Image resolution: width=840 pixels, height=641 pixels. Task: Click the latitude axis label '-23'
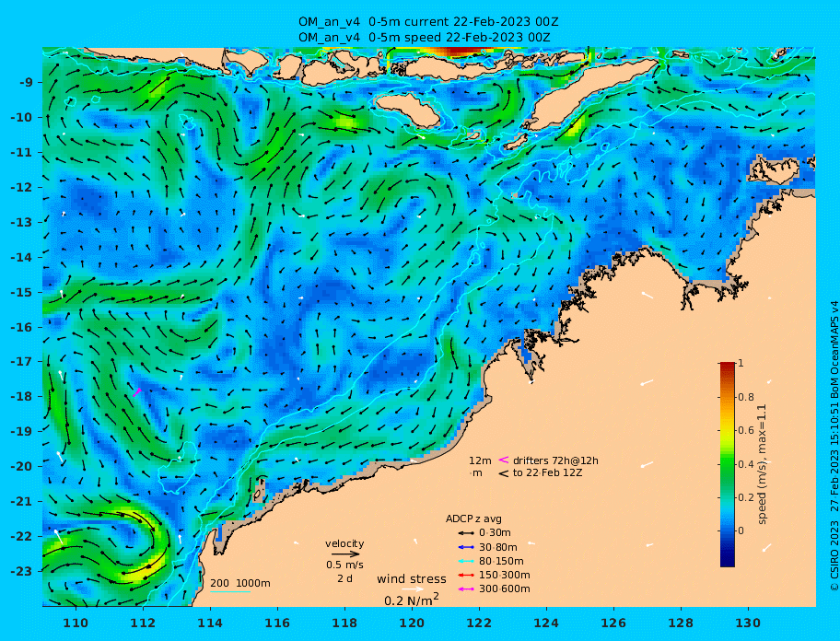[21, 571]
